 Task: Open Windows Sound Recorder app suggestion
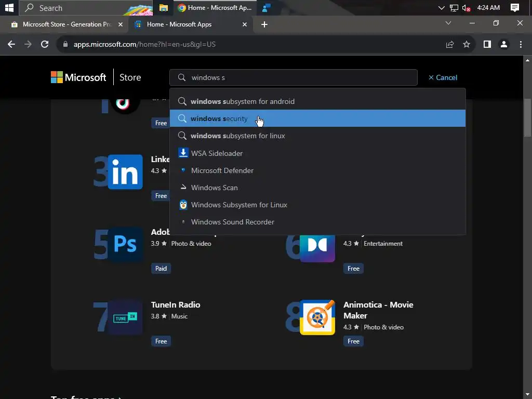coord(317,222)
